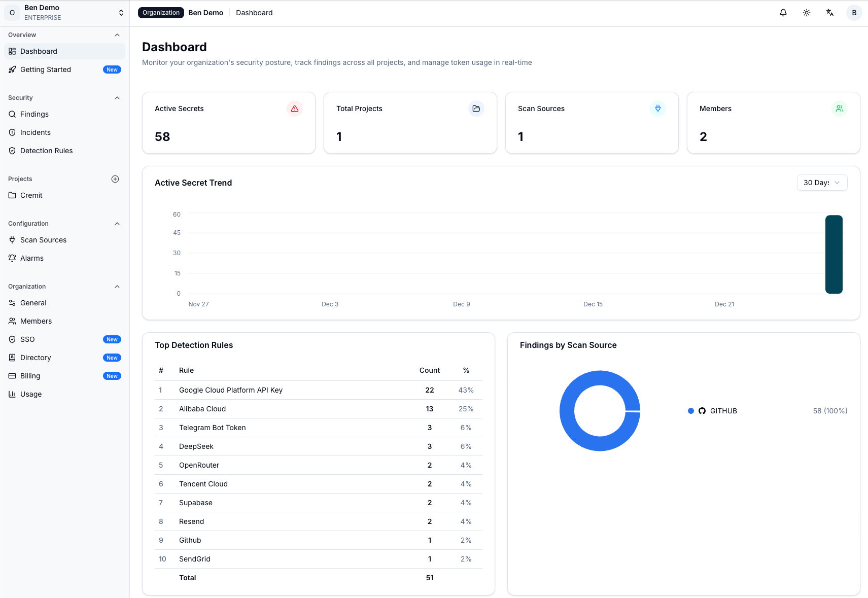Click the 58 (100%) GitHub value
The image size is (868, 598).
point(830,411)
